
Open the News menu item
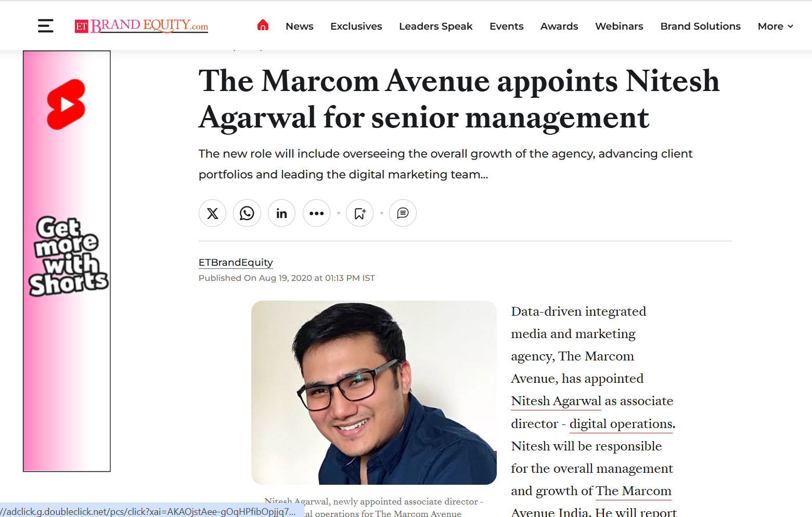pyautogui.click(x=300, y=26)
